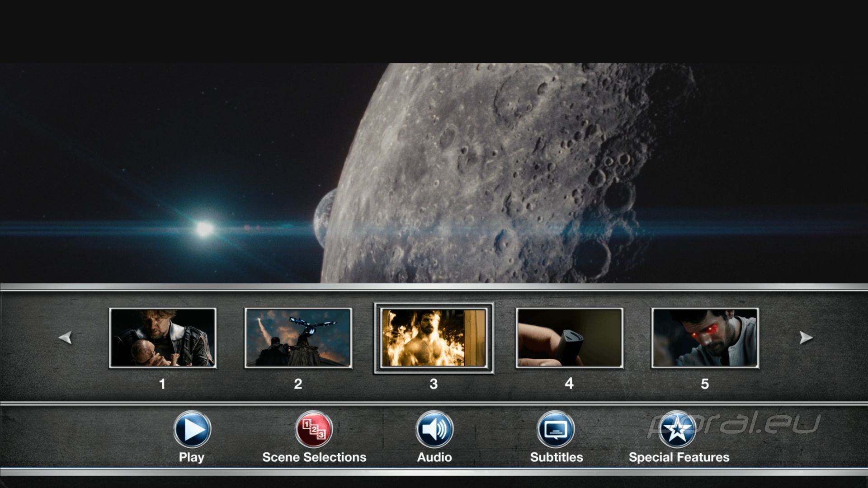The height and width of the screenshot is (488, 868).
Task: Select scene 1 thumbnail with baby
Action: click(x=163, y=338)
